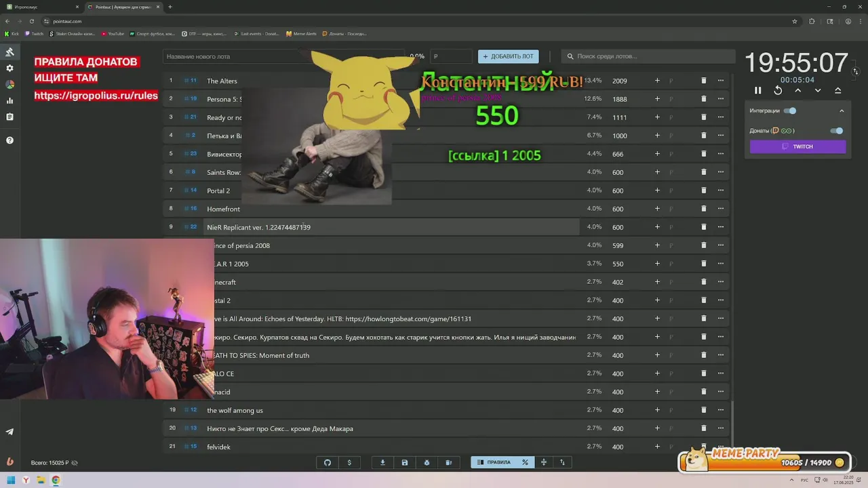Collapse the Интеграции panel with the chevron

coord(842,110)
